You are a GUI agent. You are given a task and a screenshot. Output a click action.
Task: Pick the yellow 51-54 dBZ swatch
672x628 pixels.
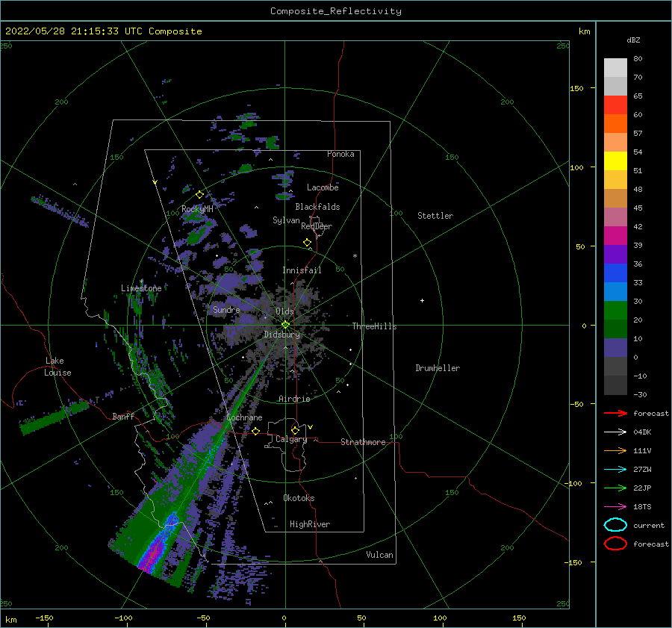coord(615,161)
